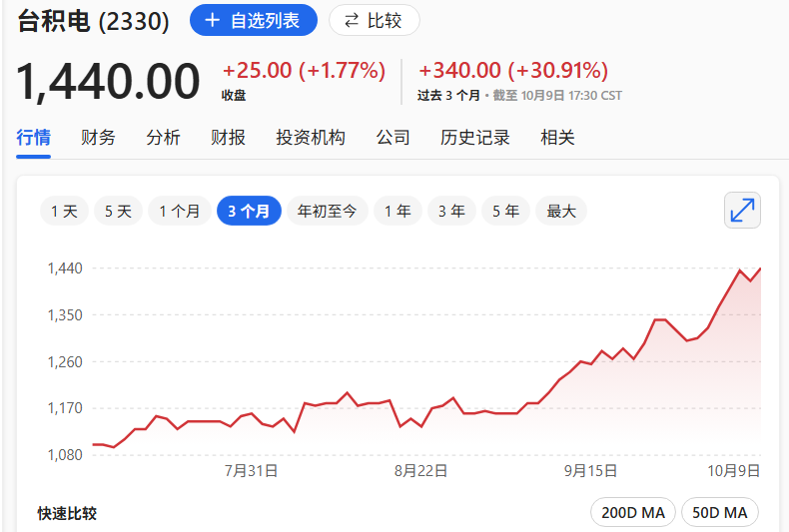
Task: Show 年初至今 year-to-date chart
Action: (328, 211)
